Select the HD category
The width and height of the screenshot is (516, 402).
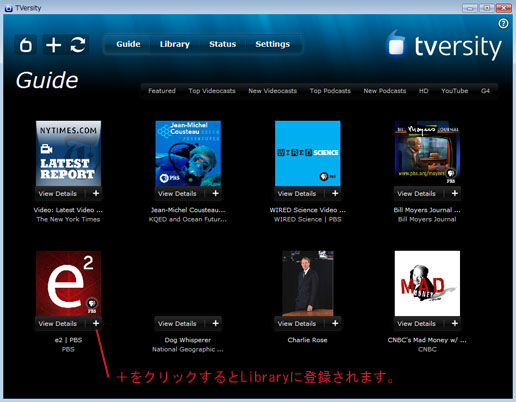pyautogui.click(x=424, y=91)
